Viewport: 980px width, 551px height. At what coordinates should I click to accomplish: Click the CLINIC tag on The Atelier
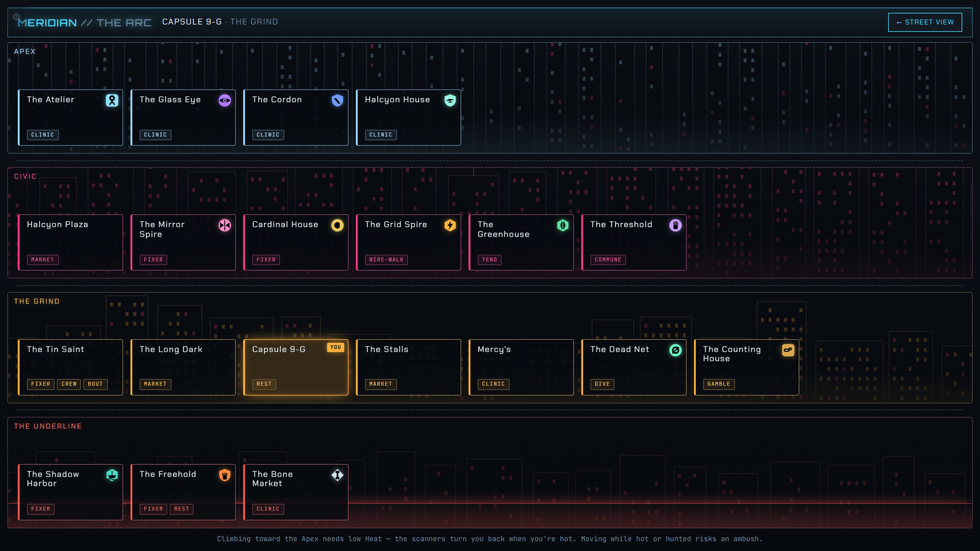(x=43, y=135)
